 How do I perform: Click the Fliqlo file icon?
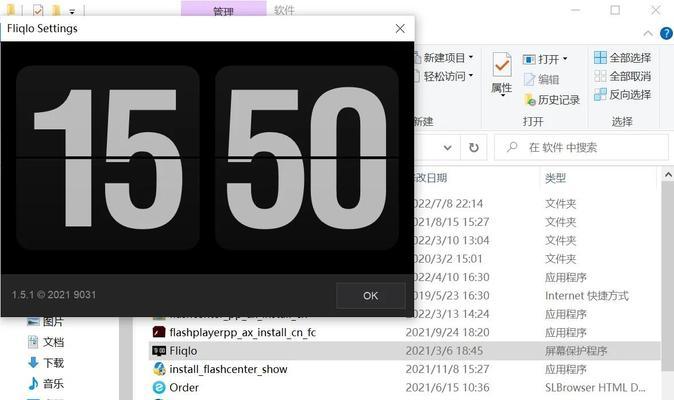159,351
